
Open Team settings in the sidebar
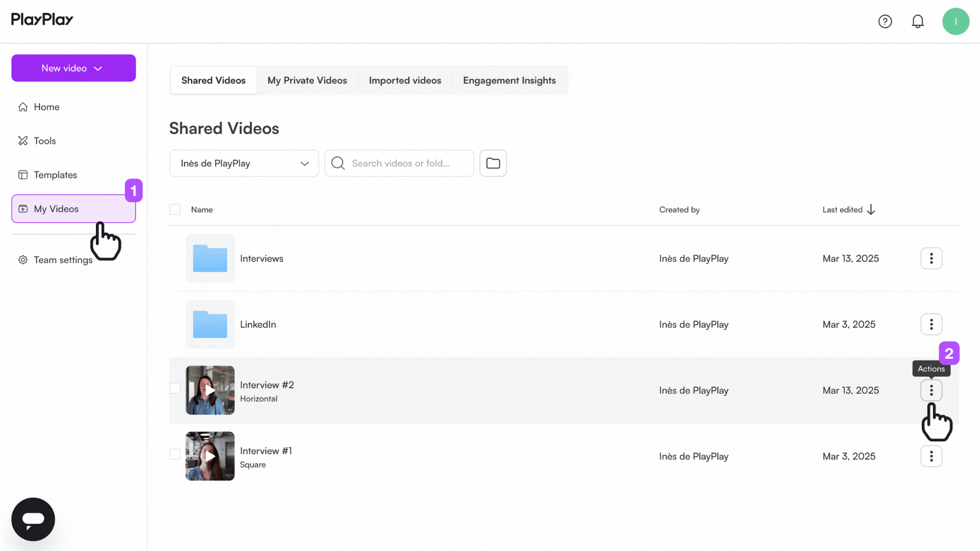[63, 260]
